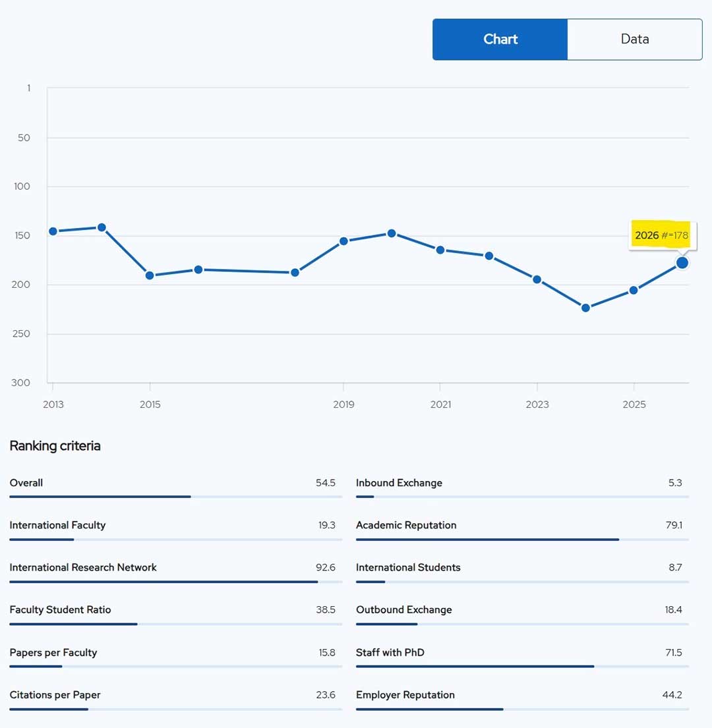Select the Faculty Student Ratio label

(60, 609)
